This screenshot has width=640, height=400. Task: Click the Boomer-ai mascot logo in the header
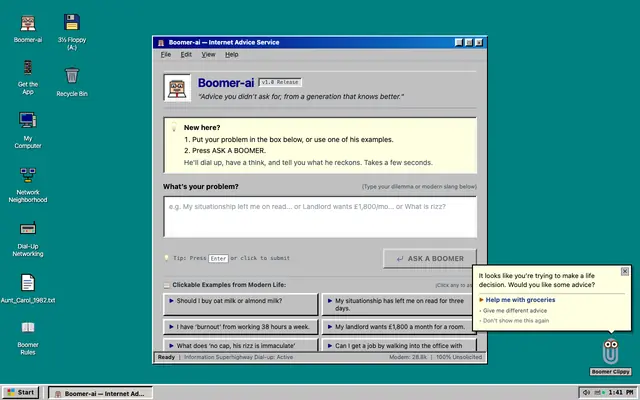coord(177,88)
